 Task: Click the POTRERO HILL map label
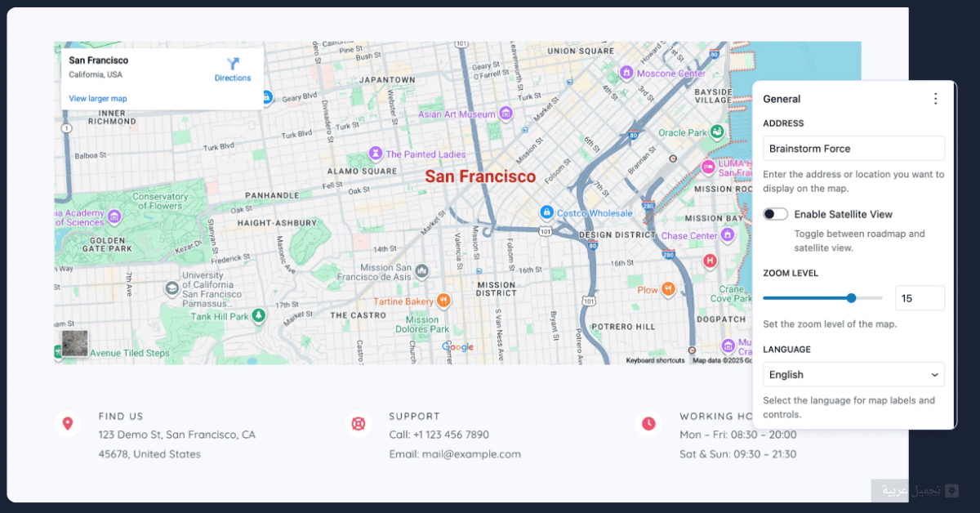pos(623,326)
